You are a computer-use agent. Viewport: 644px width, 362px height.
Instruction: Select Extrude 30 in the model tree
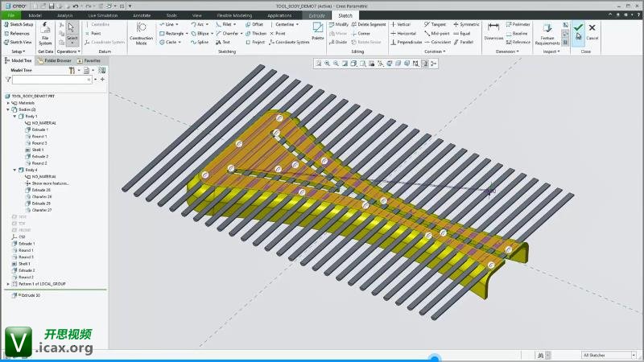(x=29, y=295)
